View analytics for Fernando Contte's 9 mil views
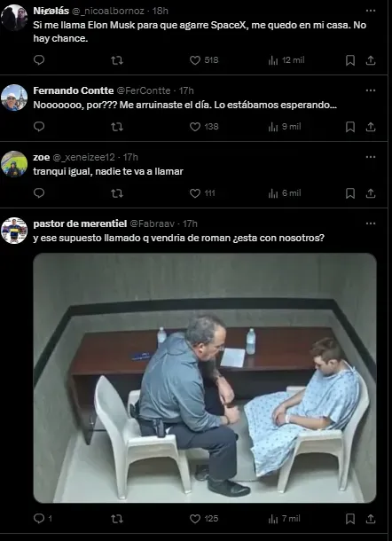The height and width of the screenshot is (541, 392). coord(285,127)
